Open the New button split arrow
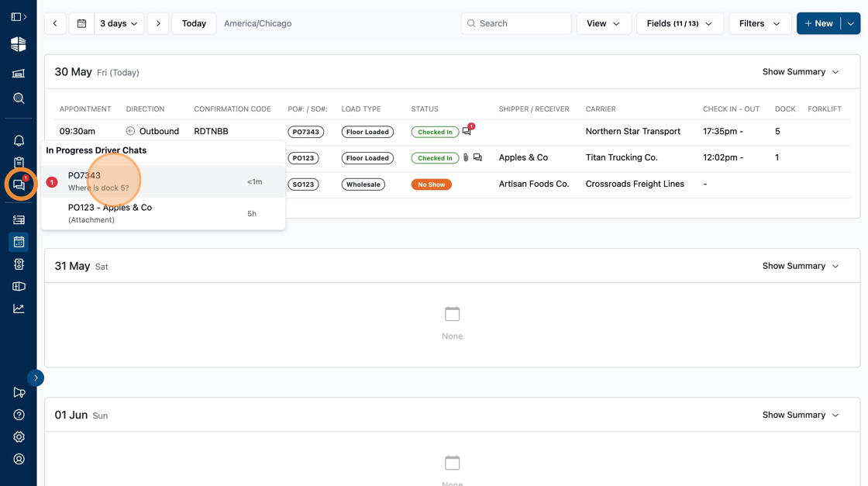Screen dimensions: 868x486 (x=851, y=23)
